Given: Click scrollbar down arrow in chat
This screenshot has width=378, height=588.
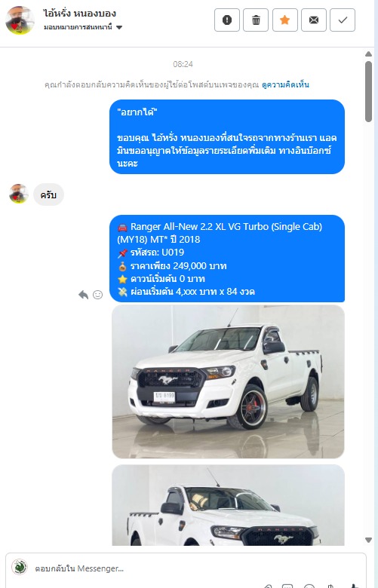Looking at the screenshot, I should pos(369,540).
